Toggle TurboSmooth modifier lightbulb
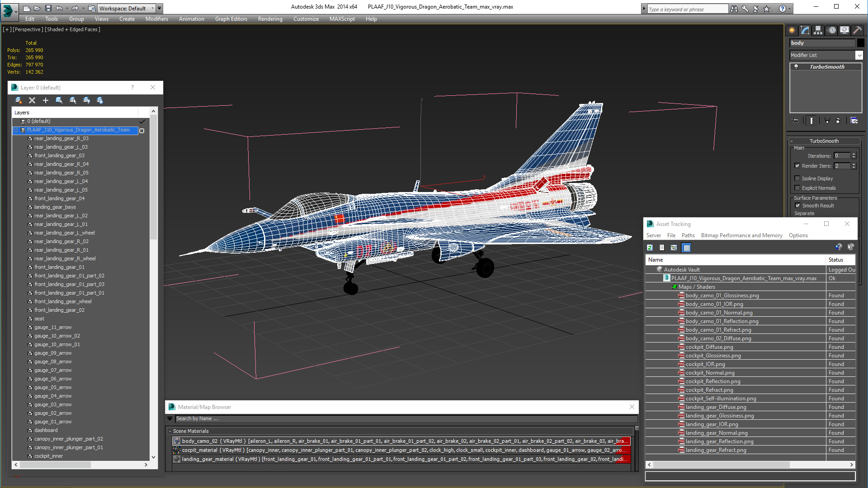 [796, 67]
